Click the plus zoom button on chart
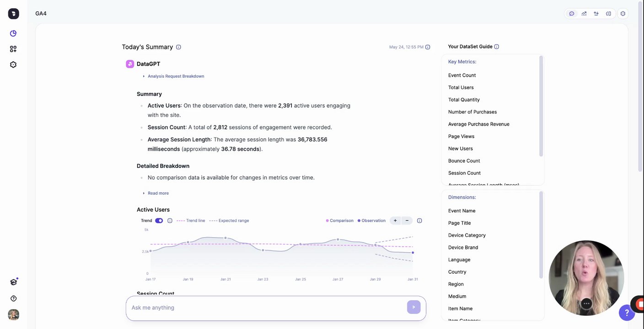The height and width of the screenshot is (329, 644). pyautogui.click(x=395, y=221)
